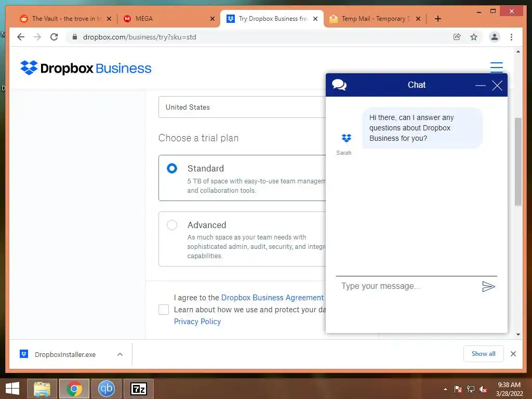Screen dimensions: 532x399
Task: Click the browser back arrow
Action: [21, 37]
